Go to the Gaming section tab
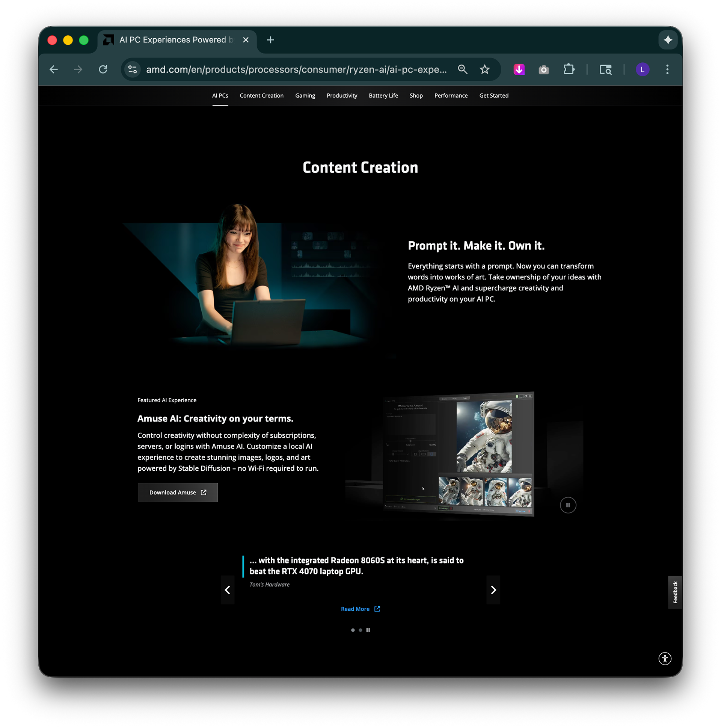 [305, 96]
